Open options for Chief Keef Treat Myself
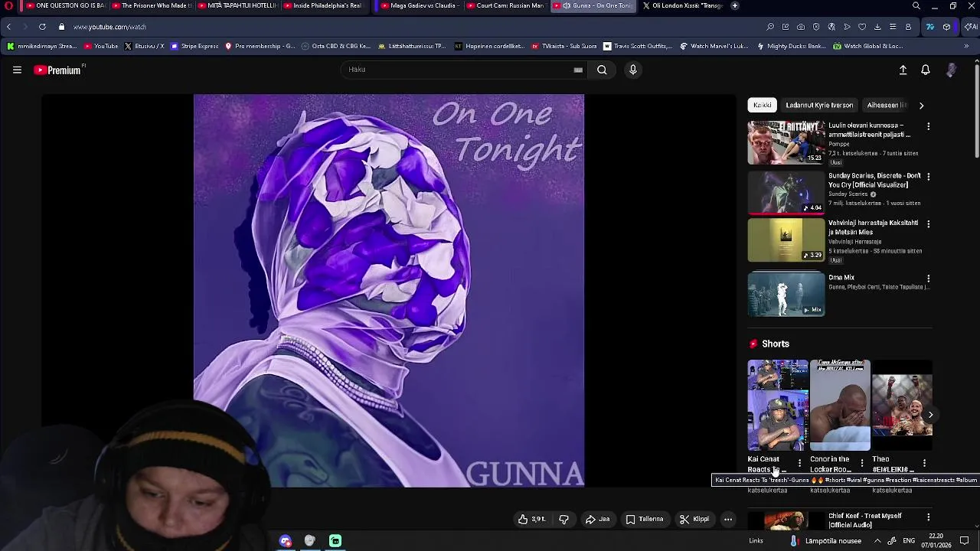The image size is (980, 551). click(x=929, y=517)
